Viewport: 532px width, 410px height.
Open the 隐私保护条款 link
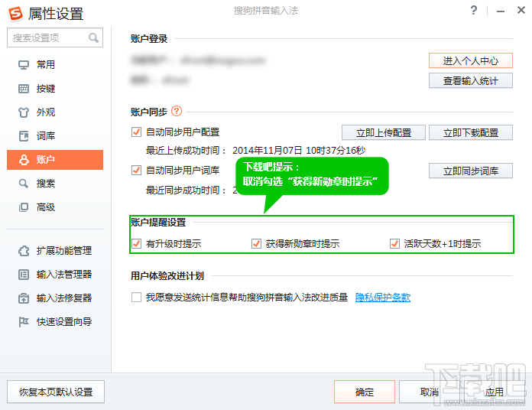tap(383, 298)
